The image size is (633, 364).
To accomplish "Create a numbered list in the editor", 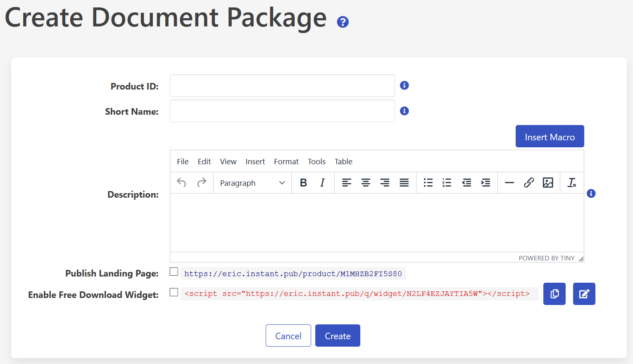I will pos(447,182).
